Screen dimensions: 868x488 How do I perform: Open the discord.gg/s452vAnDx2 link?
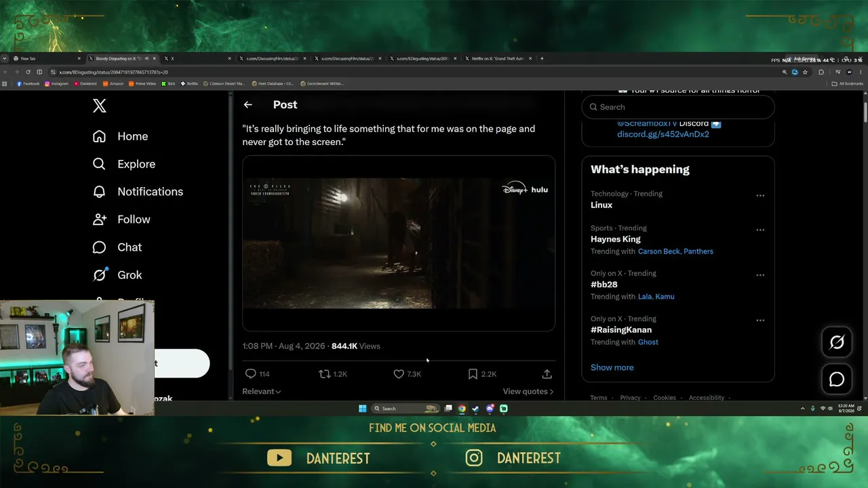pos(663,134)
